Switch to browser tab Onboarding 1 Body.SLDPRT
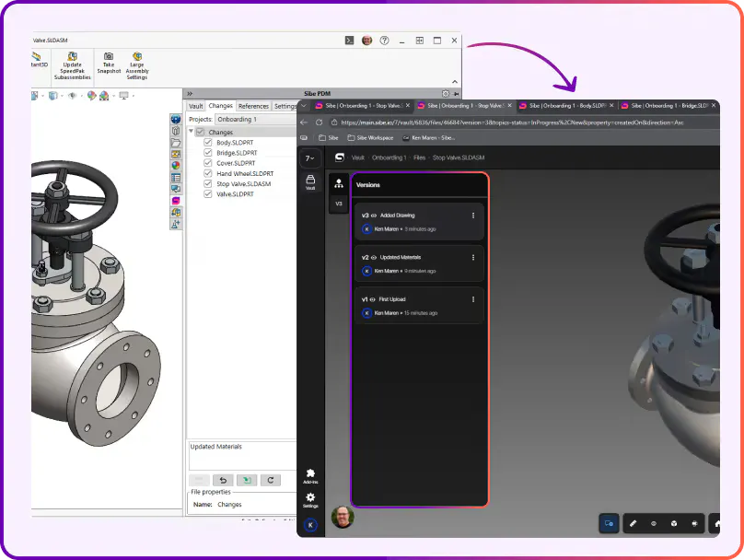 (x=566, y=105)
